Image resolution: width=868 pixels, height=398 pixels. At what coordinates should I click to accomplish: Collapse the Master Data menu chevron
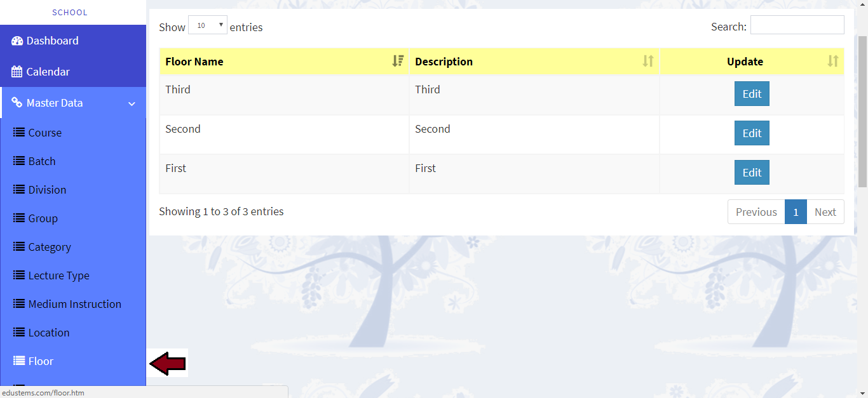click(x=132, y=103)
